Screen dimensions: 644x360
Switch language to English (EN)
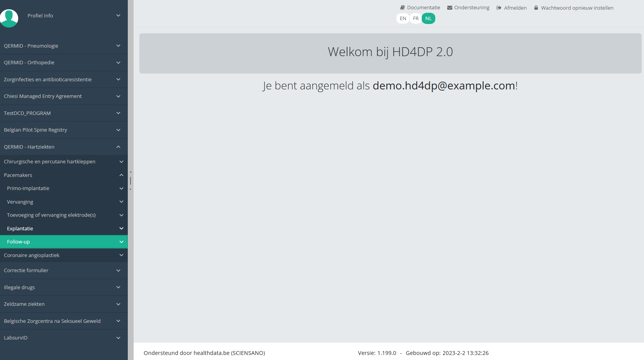403,19
